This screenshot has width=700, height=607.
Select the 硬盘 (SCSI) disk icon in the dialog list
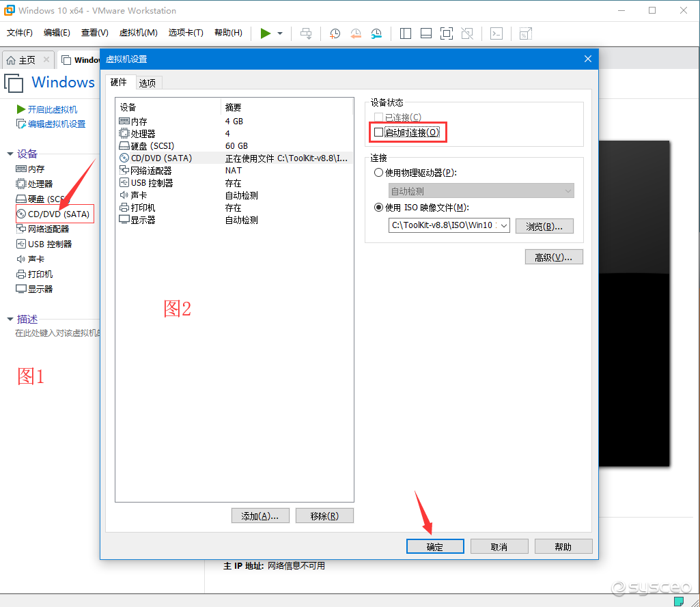click(x=124, y=146)
